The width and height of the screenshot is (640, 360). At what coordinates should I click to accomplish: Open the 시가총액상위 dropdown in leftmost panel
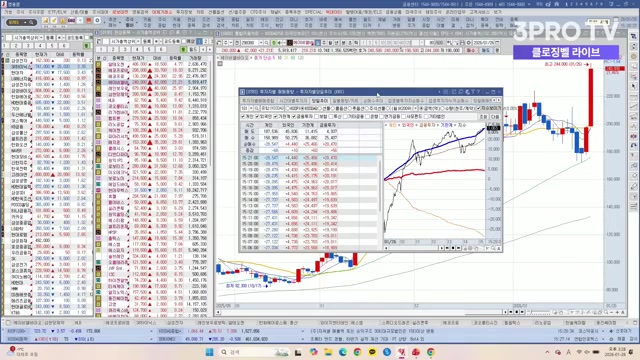[42, 38]
